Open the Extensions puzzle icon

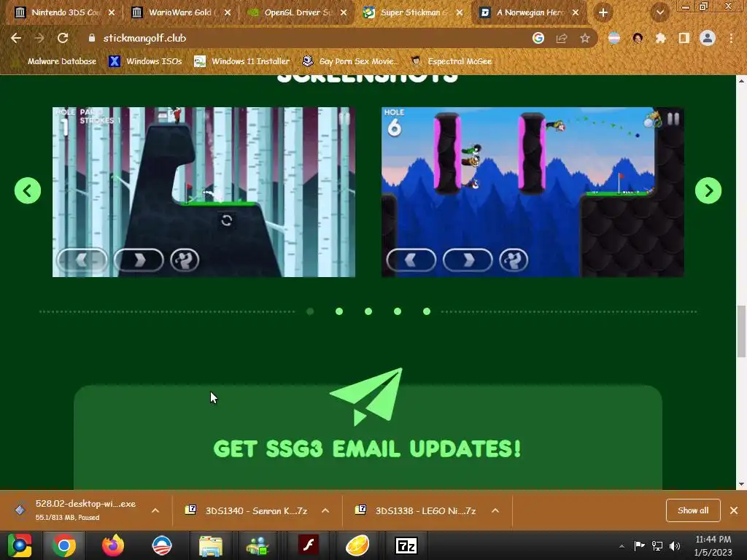pos(661,38)
